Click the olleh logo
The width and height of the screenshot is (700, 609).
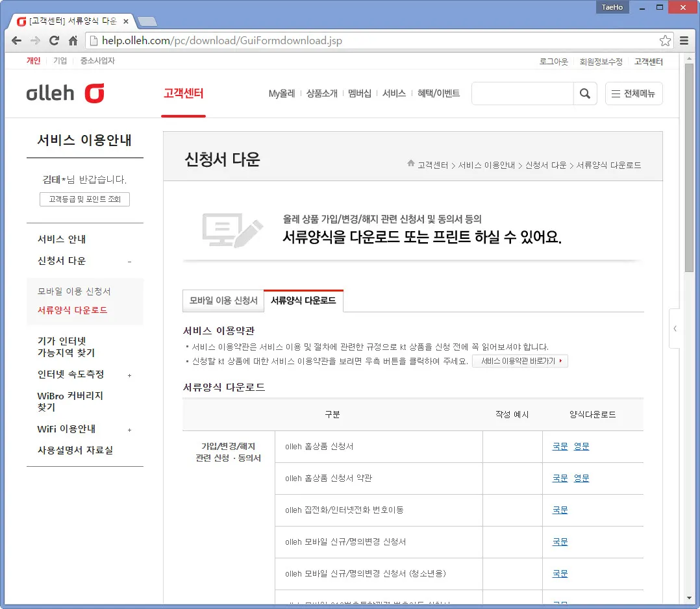(x=65, y=93)
